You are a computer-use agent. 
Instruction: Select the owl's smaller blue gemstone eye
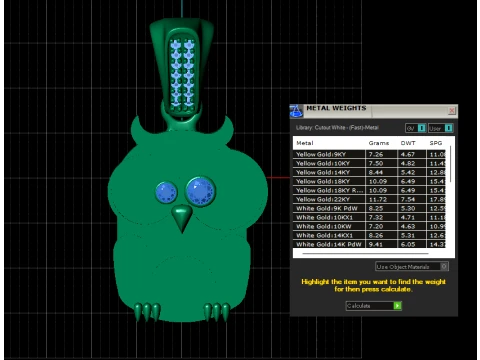pos(166,192)
